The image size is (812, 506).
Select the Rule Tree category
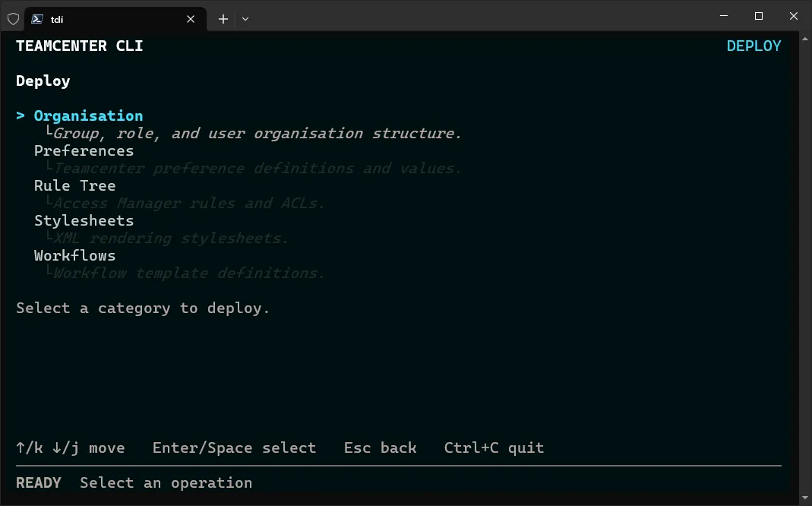coord(75,185)
